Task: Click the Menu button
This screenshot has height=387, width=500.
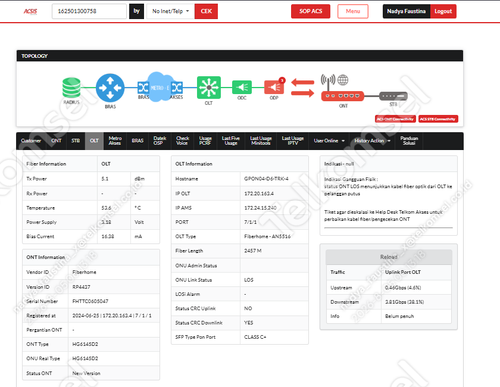Action: click(353, 11)
